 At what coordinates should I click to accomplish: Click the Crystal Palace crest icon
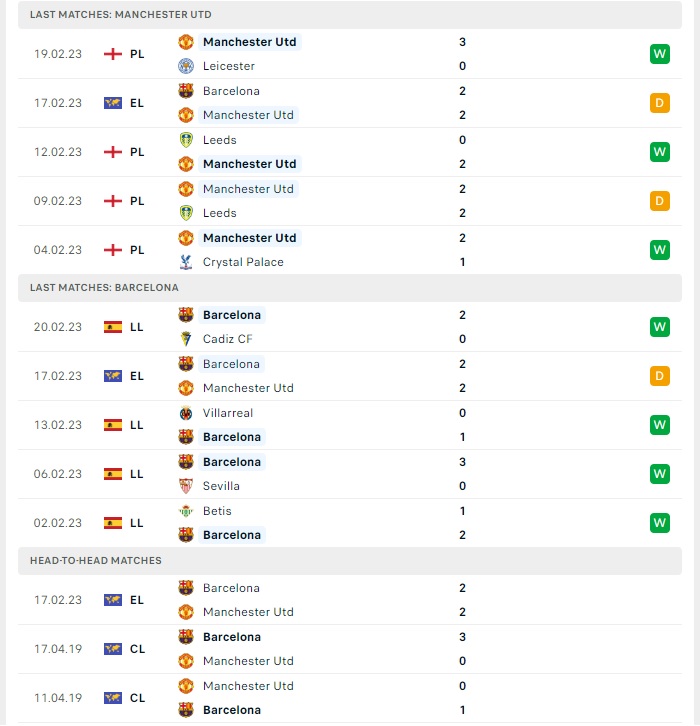point(186,262)
